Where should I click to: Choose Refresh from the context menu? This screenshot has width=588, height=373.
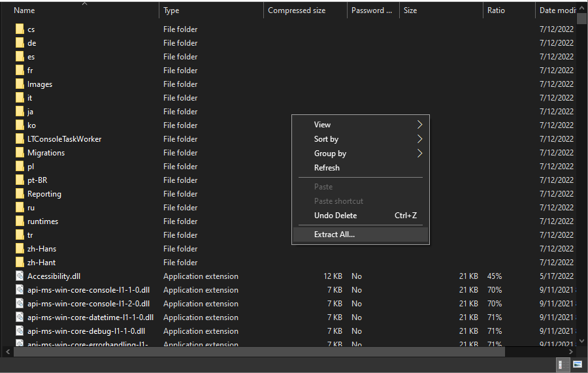[x=361, y=168]
